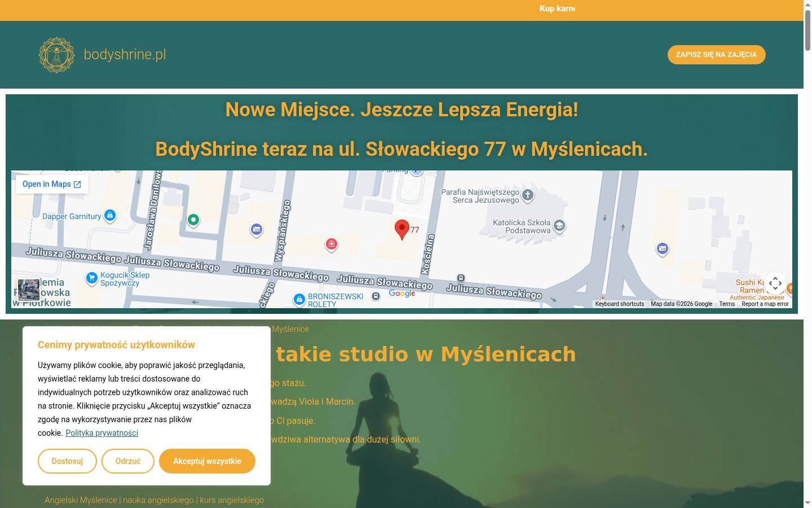812x508 pixels.
Task: Open Angielski Myślenice nauka angielskiego link
Action: click(x=154, y=500)
